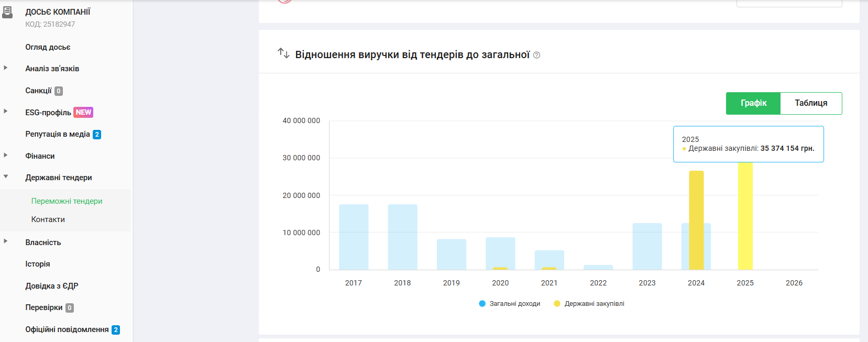Click the Санкції zero counter badge
This screenshot has height=342, width=868.
[x=59, y=91]
